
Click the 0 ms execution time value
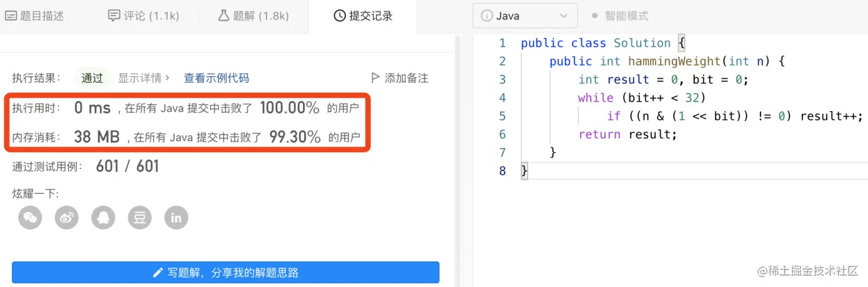point(93,108)
